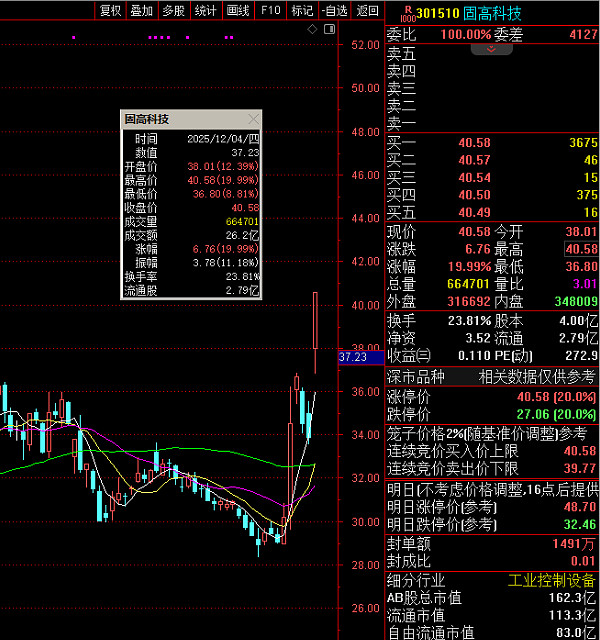Click the 返回 back button
Image resolution: width=600 pixels, height=640 pixels.
click(367, 10)
